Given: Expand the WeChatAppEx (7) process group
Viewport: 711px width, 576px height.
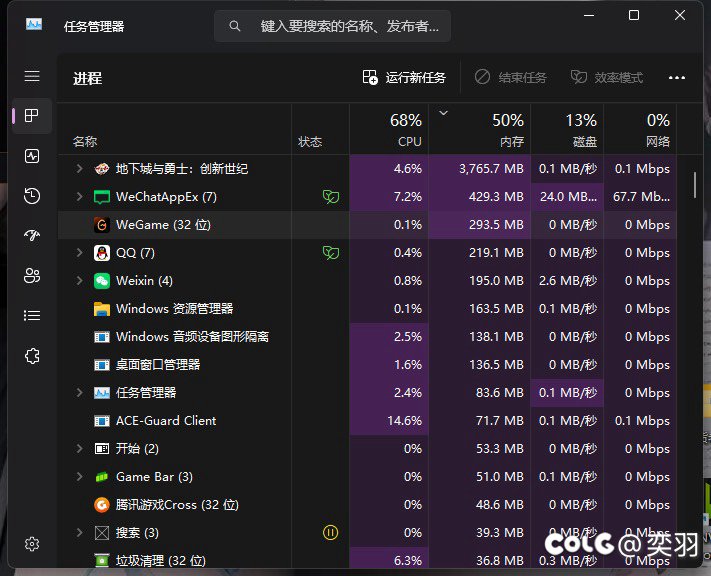Looking at the screenshot, I should (x=80, y=197).
